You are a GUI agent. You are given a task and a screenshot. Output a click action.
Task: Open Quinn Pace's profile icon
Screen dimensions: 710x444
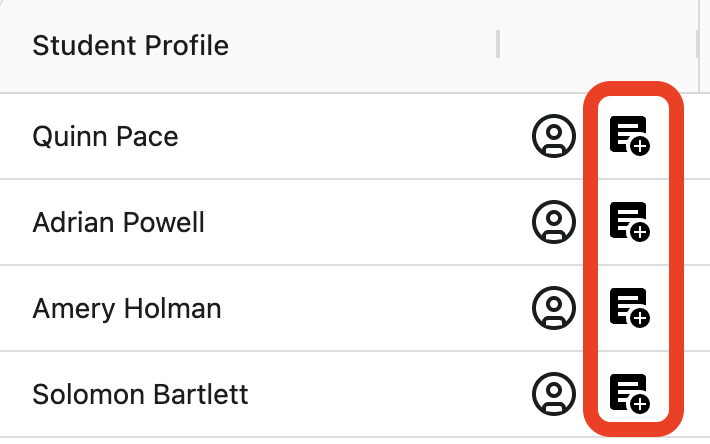click(553, 136)
